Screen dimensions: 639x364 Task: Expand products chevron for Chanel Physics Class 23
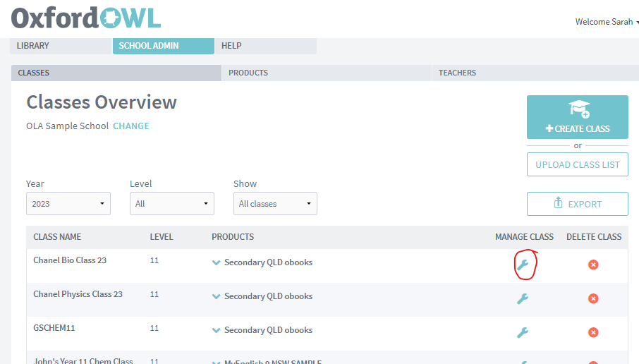click(217, 296)
